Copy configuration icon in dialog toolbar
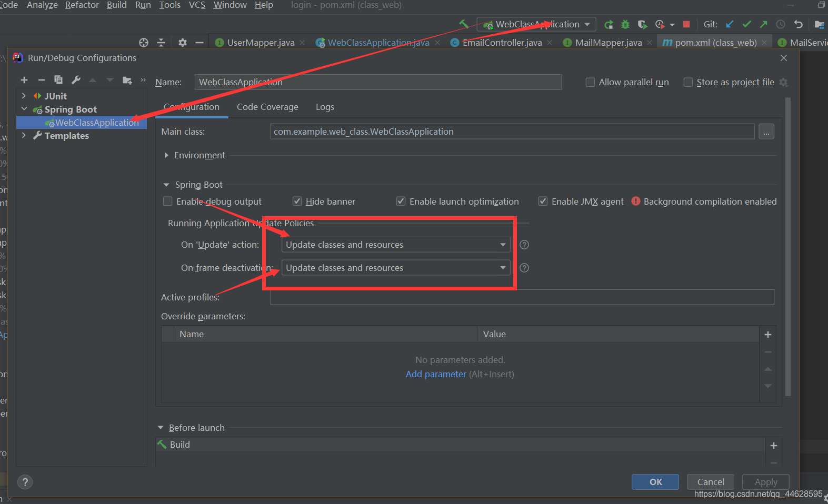 (x=58, y=80)
